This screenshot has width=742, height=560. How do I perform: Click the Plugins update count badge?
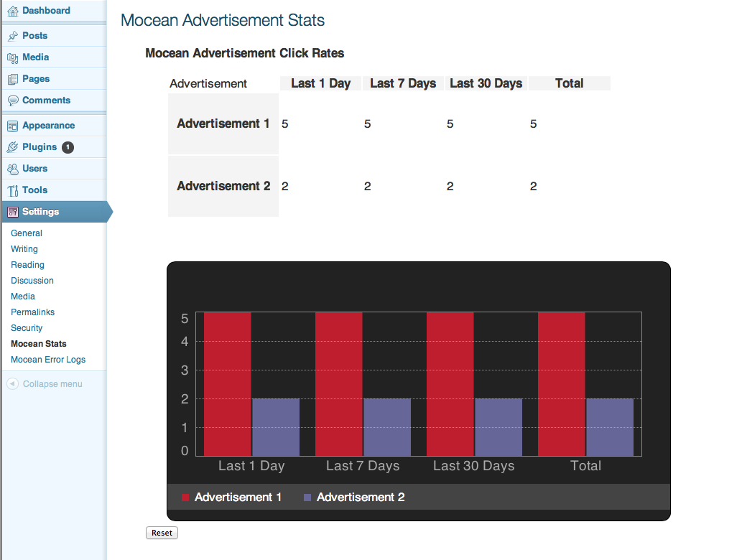[x=68, y=147]
